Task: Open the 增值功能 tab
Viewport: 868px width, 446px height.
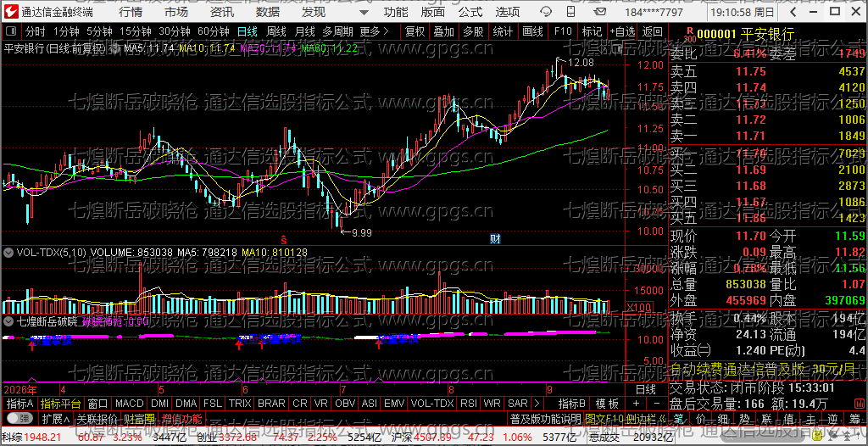Action: [x=182, y=418]
